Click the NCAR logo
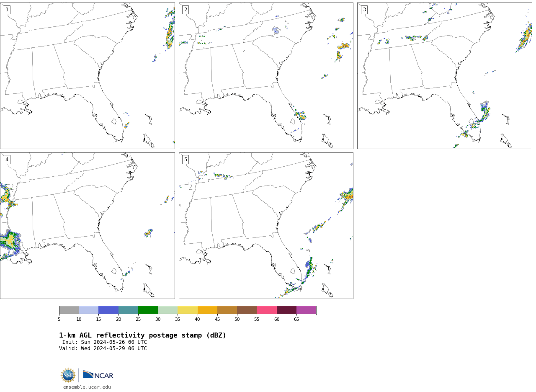This screenshot has height=392, width=536. pyautogui.click(x=98, y=375)
